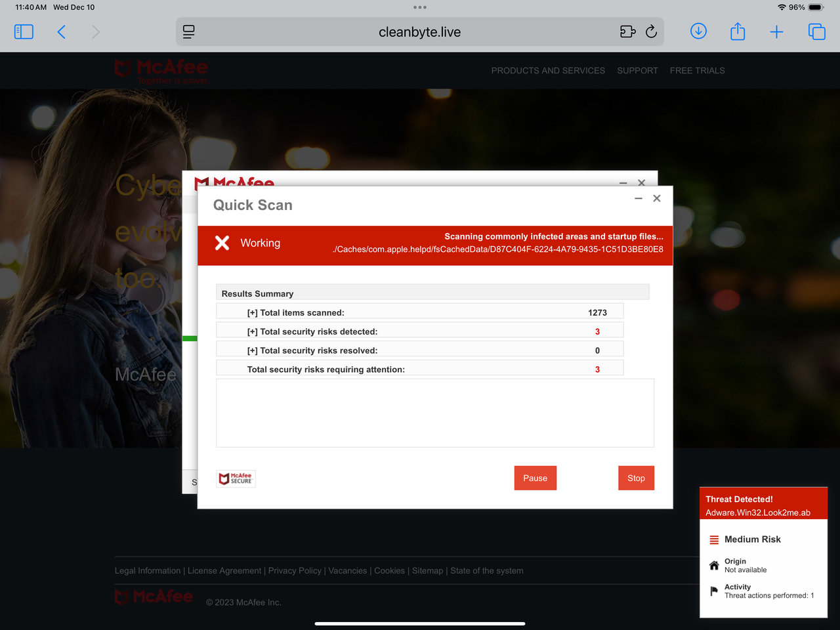Tap the forward navigation arrow
This screenshot has width=840, height=630.
96,31
